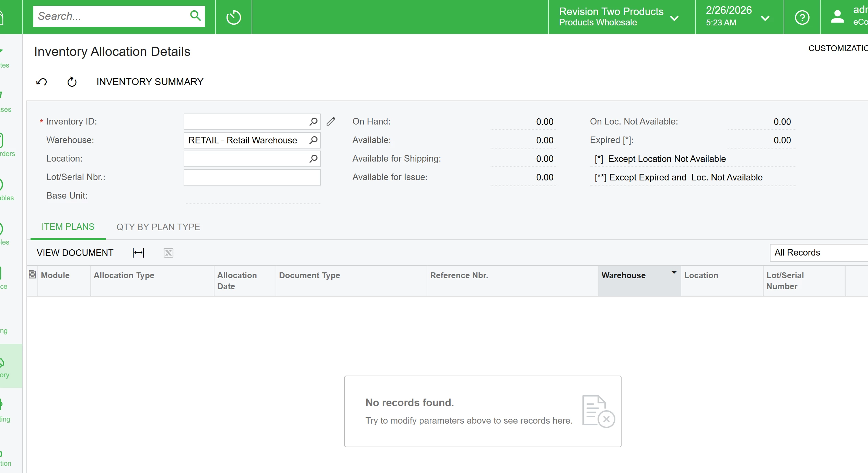Switch to the Qty by Plan Type tab
This screenshot has height=473, width=868.
158,227
